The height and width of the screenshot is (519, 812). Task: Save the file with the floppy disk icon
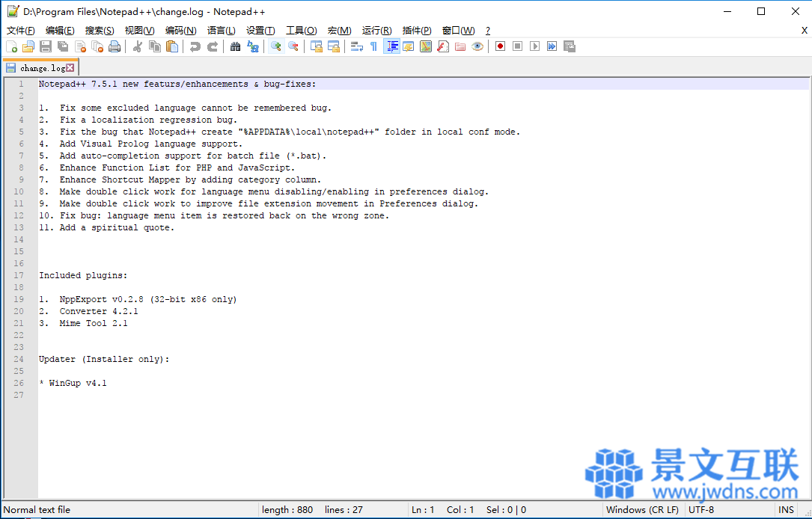tap(46, 46)
